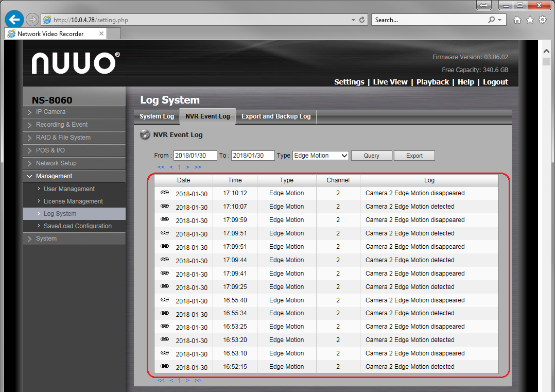
Task: Open the browser tools gear icon
Action: tap(542, 20)
